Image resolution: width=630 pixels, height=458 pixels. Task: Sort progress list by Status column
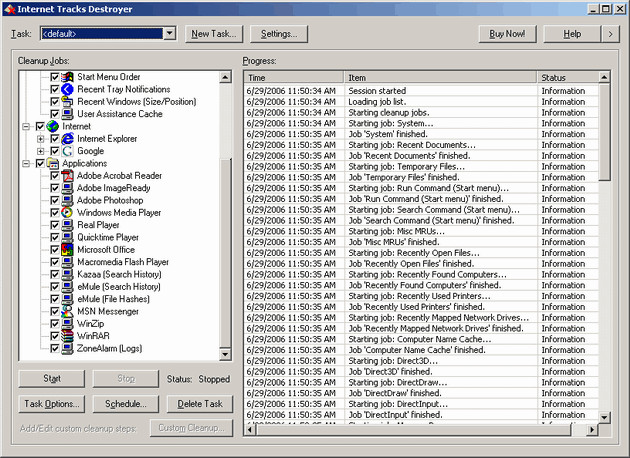(568, 77)
